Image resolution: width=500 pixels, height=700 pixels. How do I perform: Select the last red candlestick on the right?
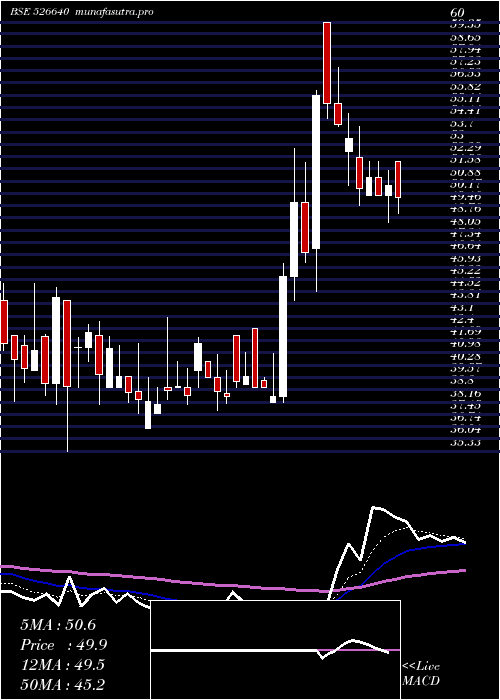click(x=398, y=179)
